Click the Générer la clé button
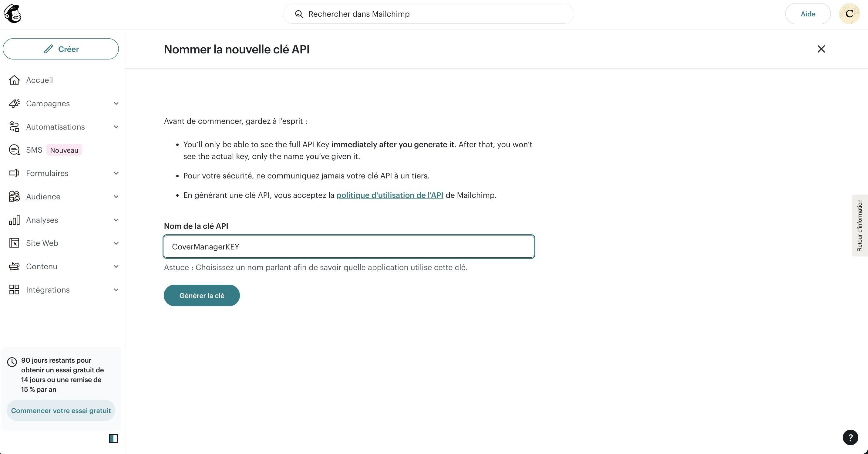This screenshot has width=868, height=454. pos(202,296)
